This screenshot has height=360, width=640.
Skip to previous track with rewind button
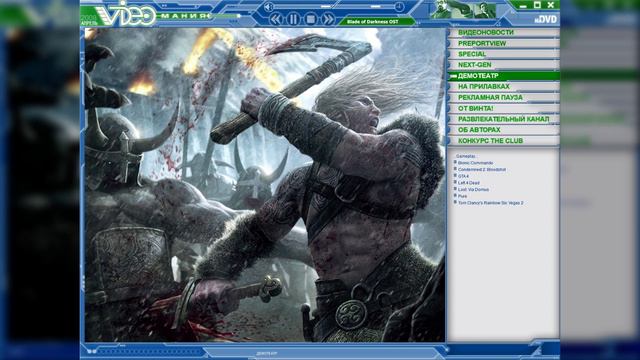coord(276,19)
